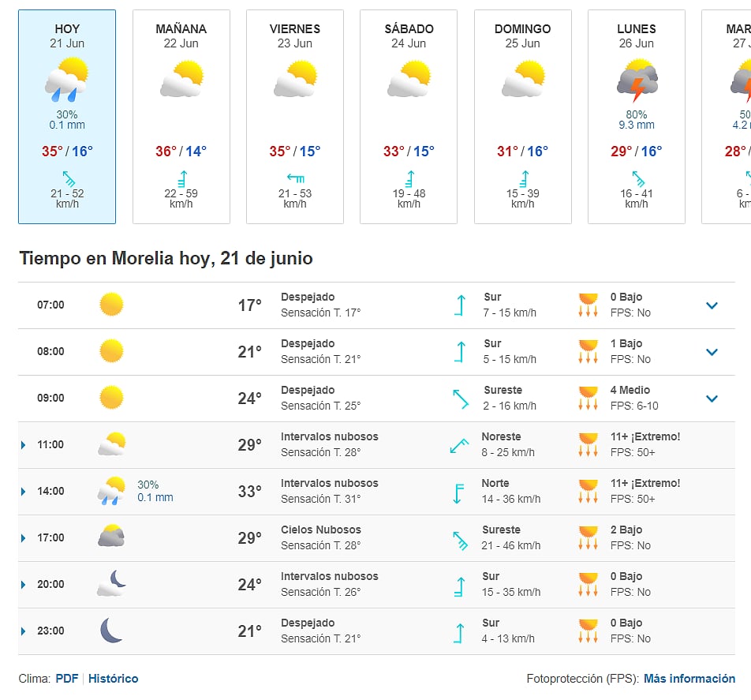
Task: Click the UV index sun icon at 09:00
Action: 588,398
